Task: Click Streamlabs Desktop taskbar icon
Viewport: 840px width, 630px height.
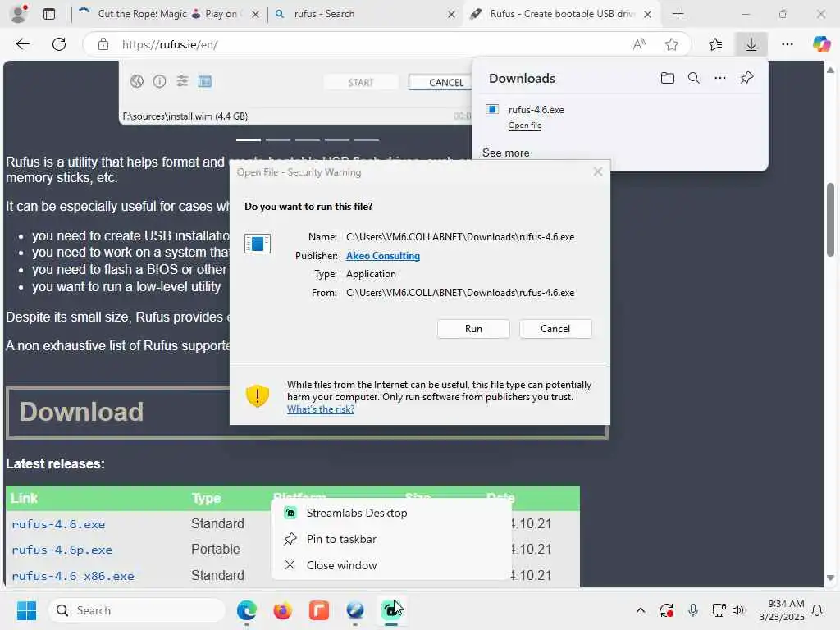Action: tap(391, 610)
